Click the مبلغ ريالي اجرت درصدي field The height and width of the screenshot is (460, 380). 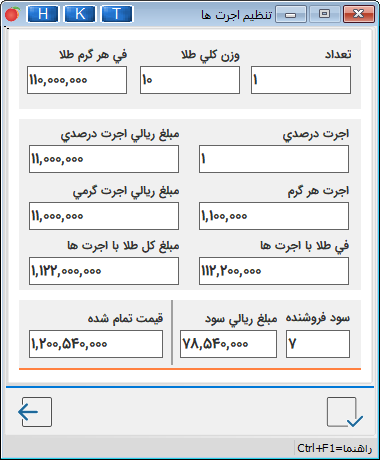(104, 159)
